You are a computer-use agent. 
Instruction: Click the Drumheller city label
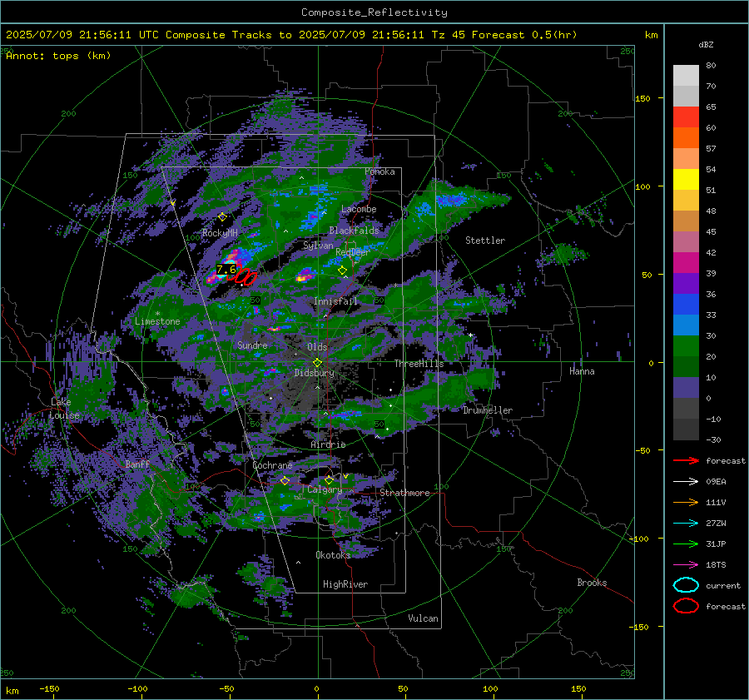[488, 410]
